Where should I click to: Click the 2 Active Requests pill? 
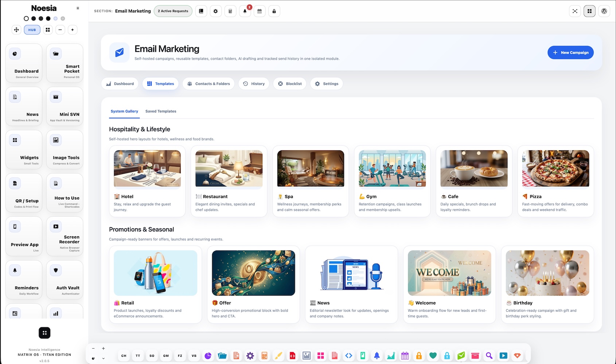pyautogui.click(x=173, y=11)
